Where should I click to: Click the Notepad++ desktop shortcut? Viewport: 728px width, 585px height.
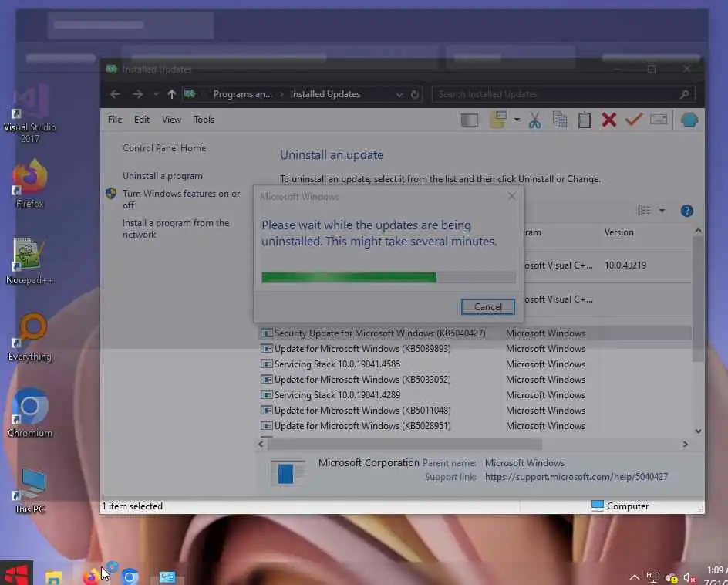30,260
